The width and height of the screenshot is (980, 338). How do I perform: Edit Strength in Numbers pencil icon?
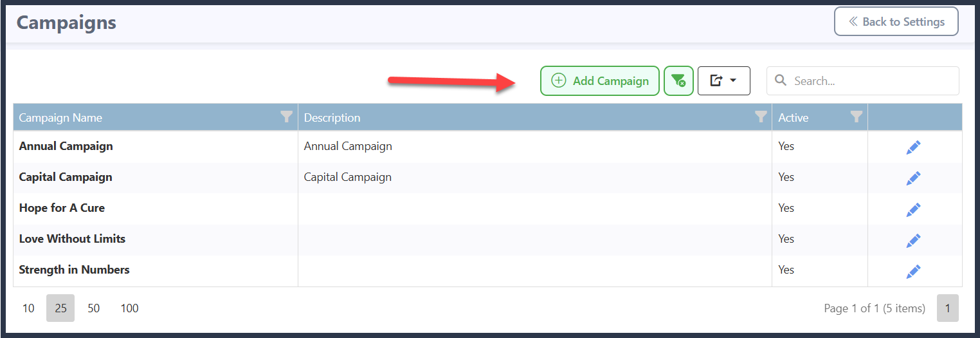tap(913, 271)
